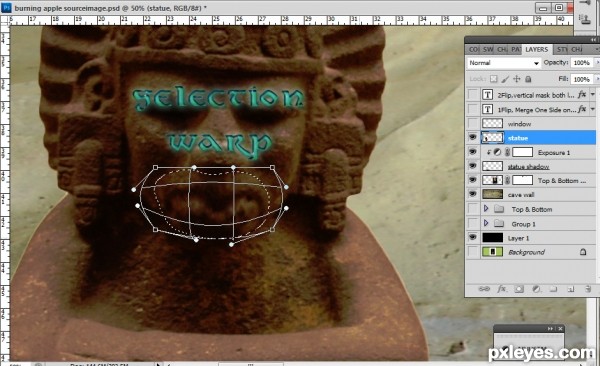Click the delete layer trash icon
The height and width of the screenshot is (366, 600).
(x=588, y=289)
